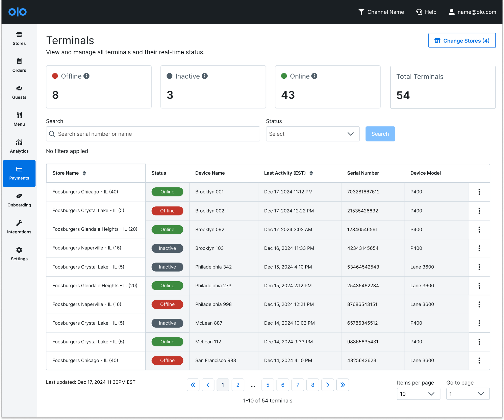This screenshot has width=504, height=420.
Task: Click the Offline info icon
Action: [86, 76]
